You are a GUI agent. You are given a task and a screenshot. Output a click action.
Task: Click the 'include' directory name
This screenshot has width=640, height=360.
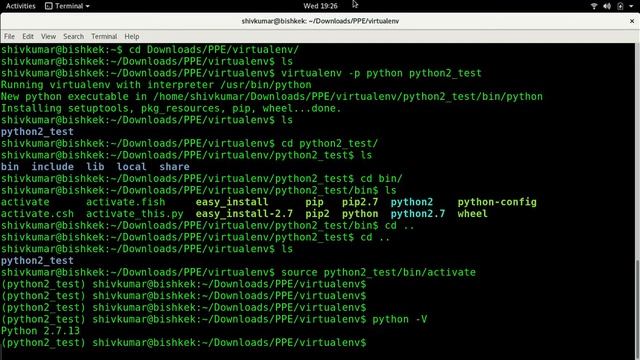[x=53, y=167]
